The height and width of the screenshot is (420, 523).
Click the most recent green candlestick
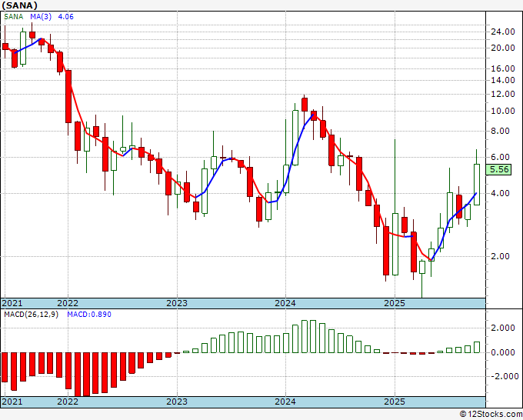pos(477,184)
